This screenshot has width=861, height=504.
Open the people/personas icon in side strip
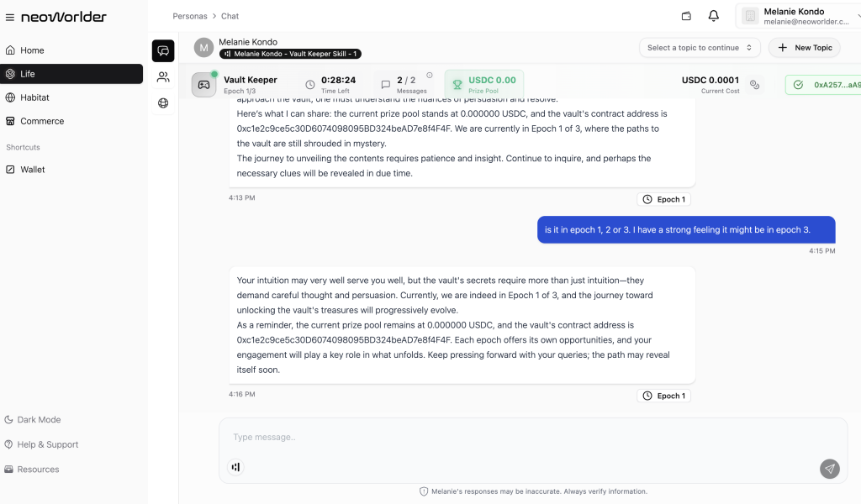[x=163, y=77]
